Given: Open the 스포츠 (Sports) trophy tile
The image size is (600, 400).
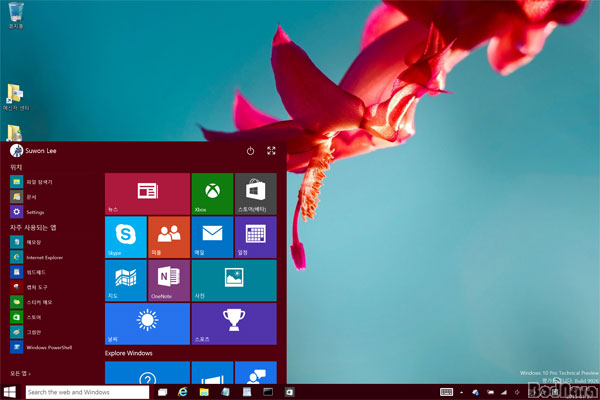Looking at the screenshot, I should (234, 324).
